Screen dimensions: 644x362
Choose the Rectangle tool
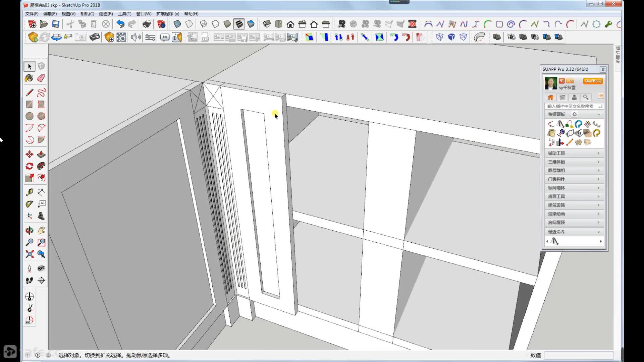[30, 104]
